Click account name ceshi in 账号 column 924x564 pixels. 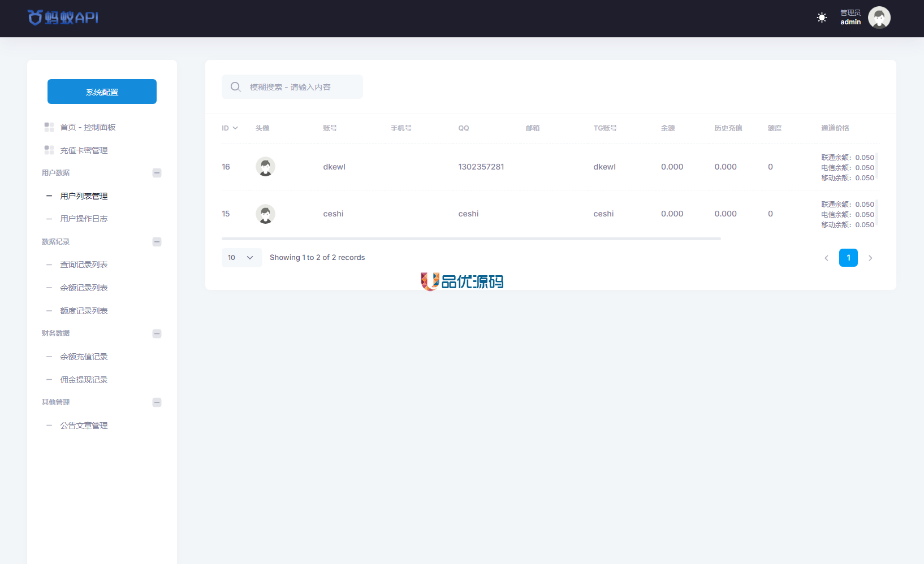(333, 214)
